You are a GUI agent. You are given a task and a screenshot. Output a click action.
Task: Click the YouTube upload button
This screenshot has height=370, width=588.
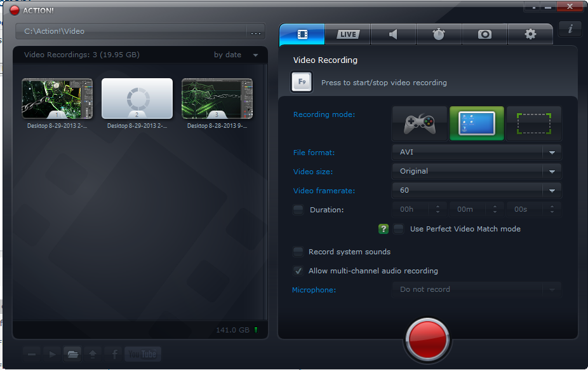click(142, 354)
